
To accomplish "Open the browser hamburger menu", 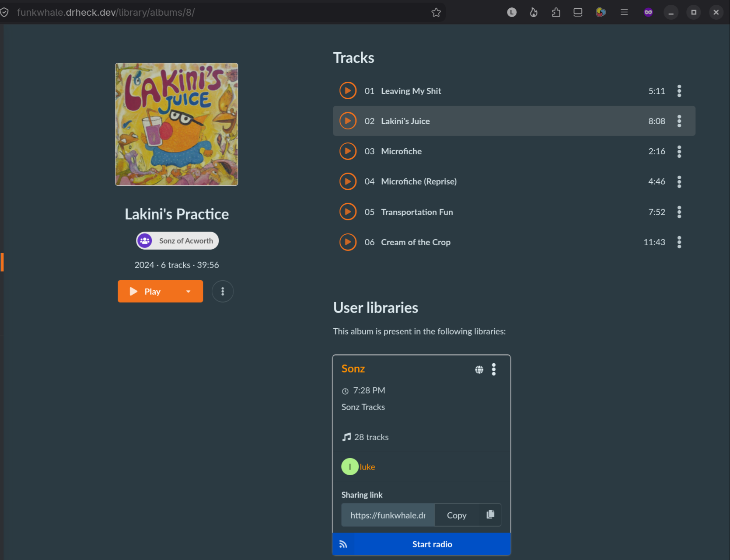I will 624,12.
